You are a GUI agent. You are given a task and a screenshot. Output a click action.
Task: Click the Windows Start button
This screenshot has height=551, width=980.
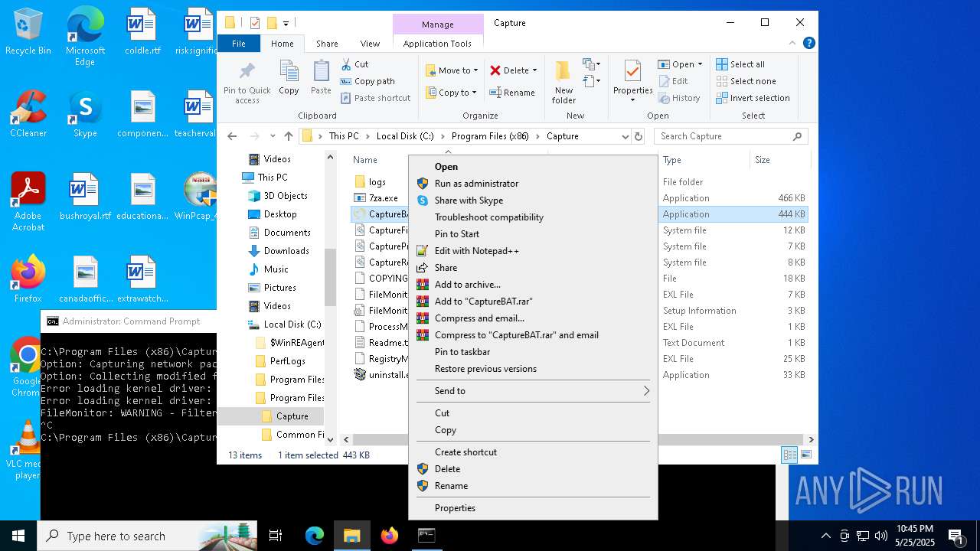(18, 536)
